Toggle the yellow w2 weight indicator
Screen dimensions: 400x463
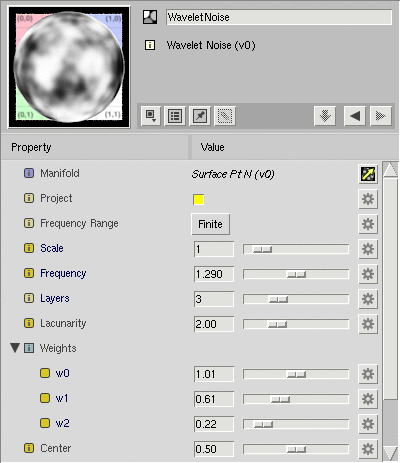(x=45, y=423)
